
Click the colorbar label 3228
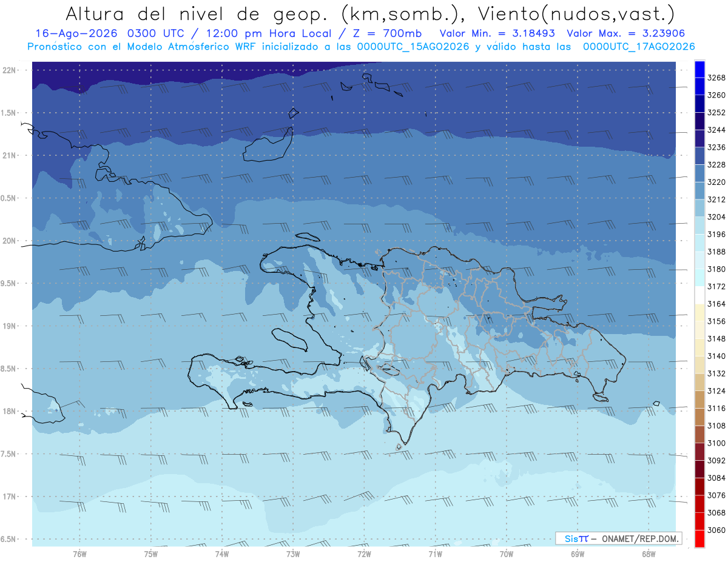(x=716, y=165)
